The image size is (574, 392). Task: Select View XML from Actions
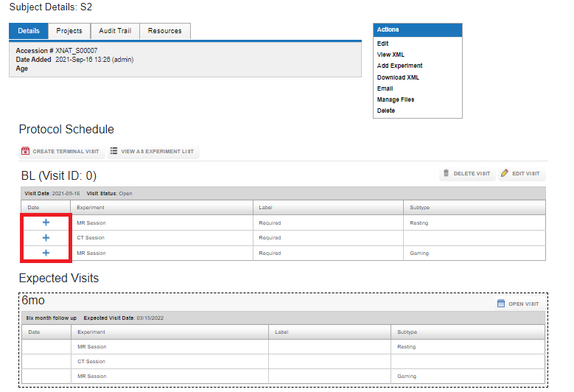point(391,55)
